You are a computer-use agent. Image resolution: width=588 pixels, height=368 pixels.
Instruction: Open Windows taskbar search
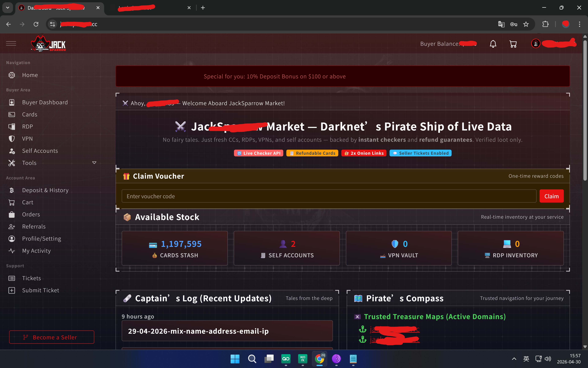point(252,359)
